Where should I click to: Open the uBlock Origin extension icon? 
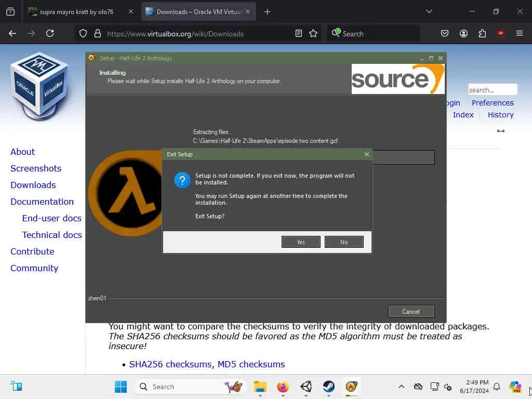pos(500,33)
